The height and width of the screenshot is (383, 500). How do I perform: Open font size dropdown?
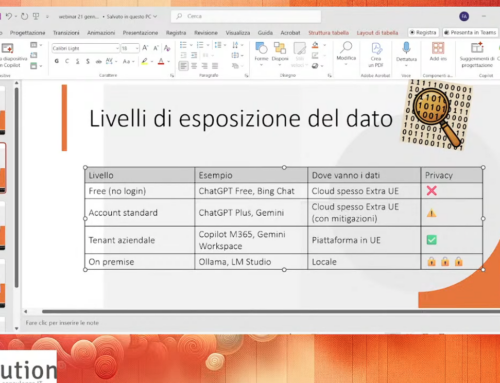click(x=137, y=48)
